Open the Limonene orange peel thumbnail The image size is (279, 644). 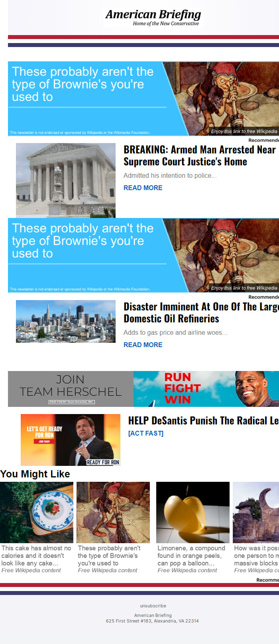[193, 512]
